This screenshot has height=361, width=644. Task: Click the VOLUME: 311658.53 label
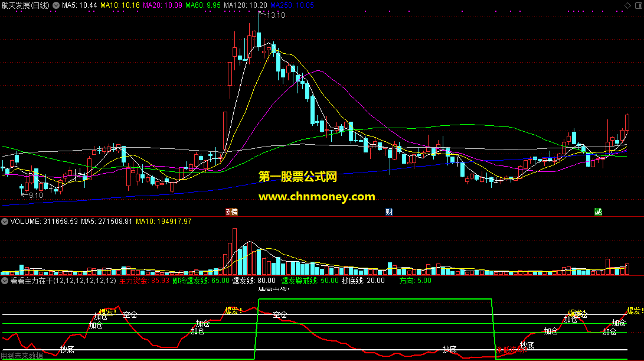click(x=44, y=222)
